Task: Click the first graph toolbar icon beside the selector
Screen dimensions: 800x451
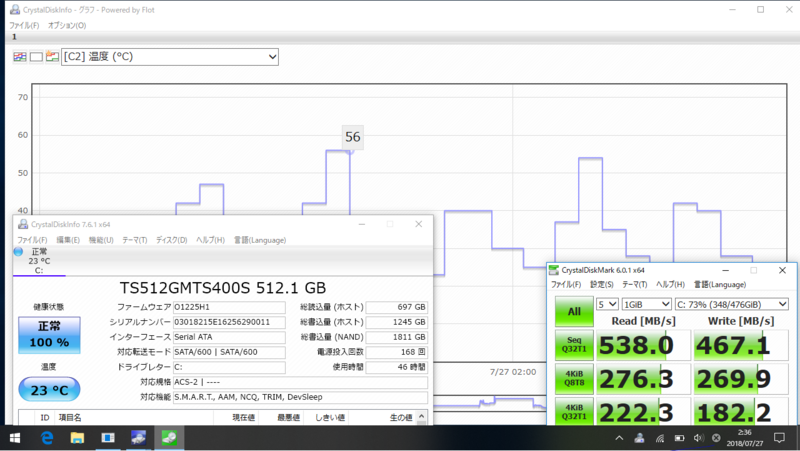Action: (20, 57)
